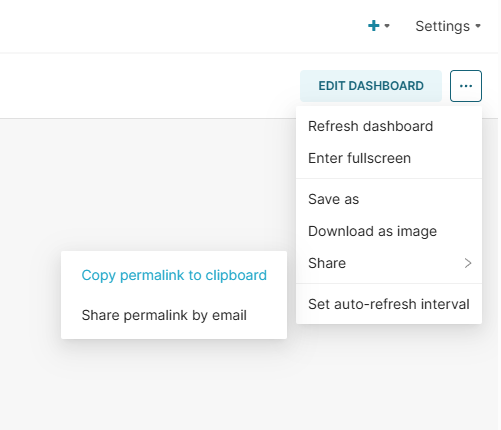Screen dimensions: 501x430
Task: Select Set auto-refresh interval
Action: [389, 304]
